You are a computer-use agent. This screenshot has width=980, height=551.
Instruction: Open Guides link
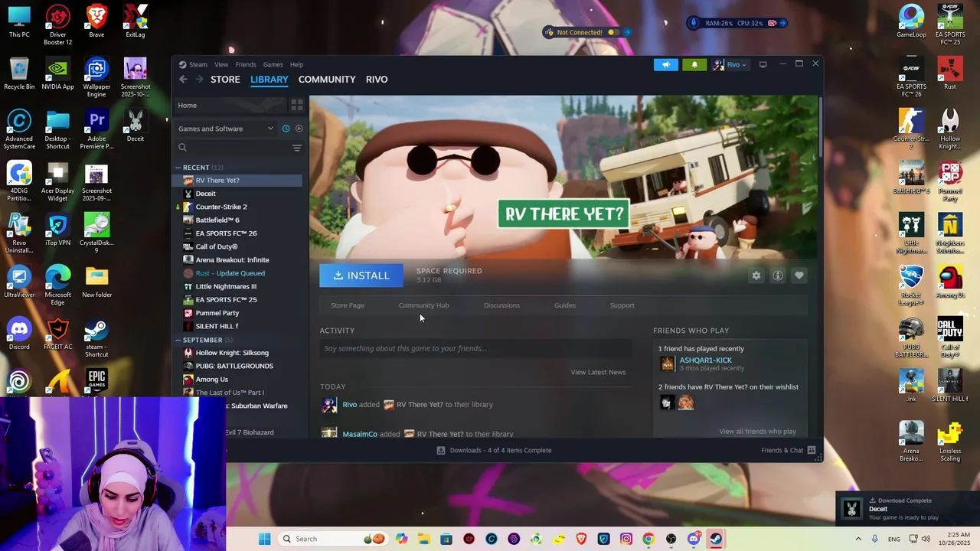[565, 305]
